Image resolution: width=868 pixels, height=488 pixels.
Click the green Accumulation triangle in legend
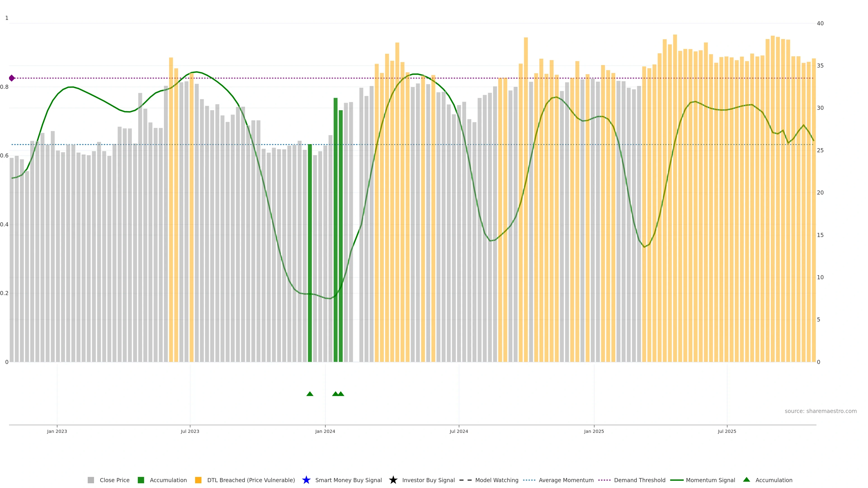746,480
